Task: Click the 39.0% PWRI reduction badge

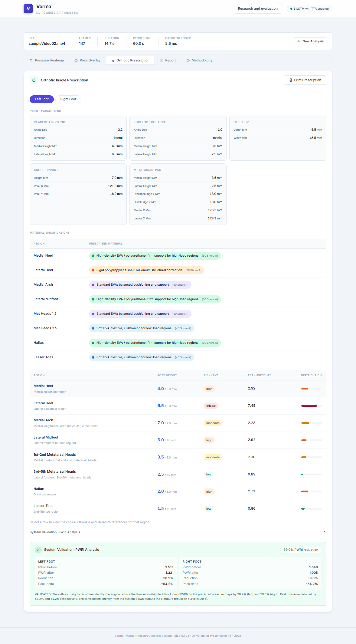Action: pyautogui.click(x=301, y=550)
